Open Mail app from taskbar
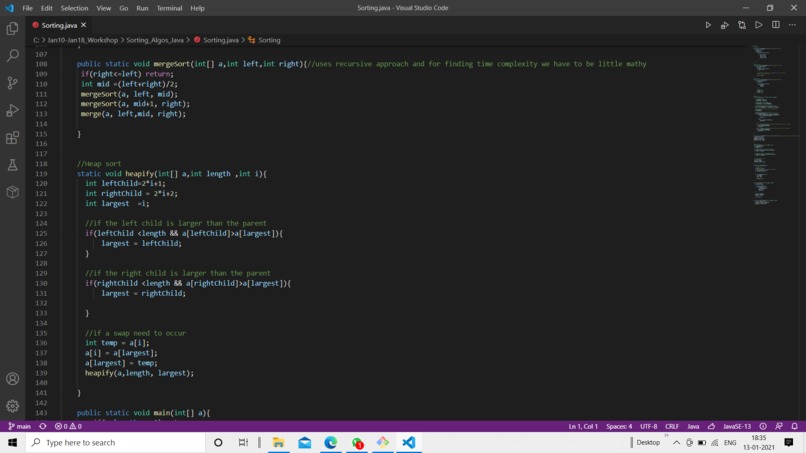806x453 pixels. point(304,442)
